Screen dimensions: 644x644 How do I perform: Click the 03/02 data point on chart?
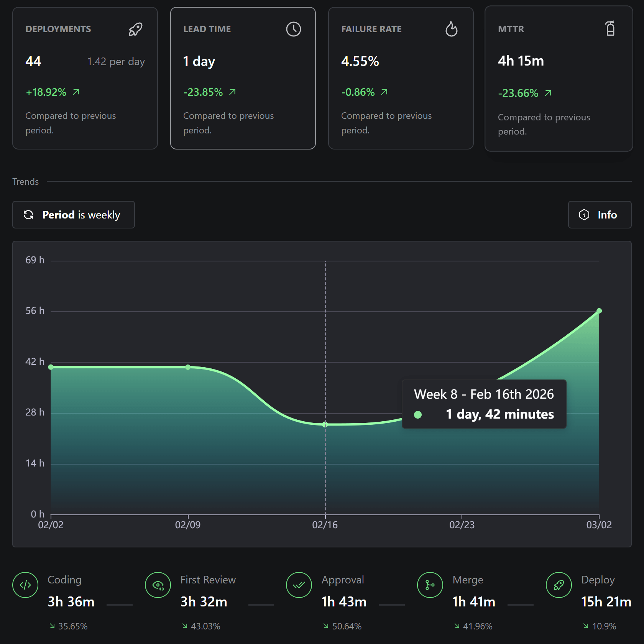tap(599, 311)
